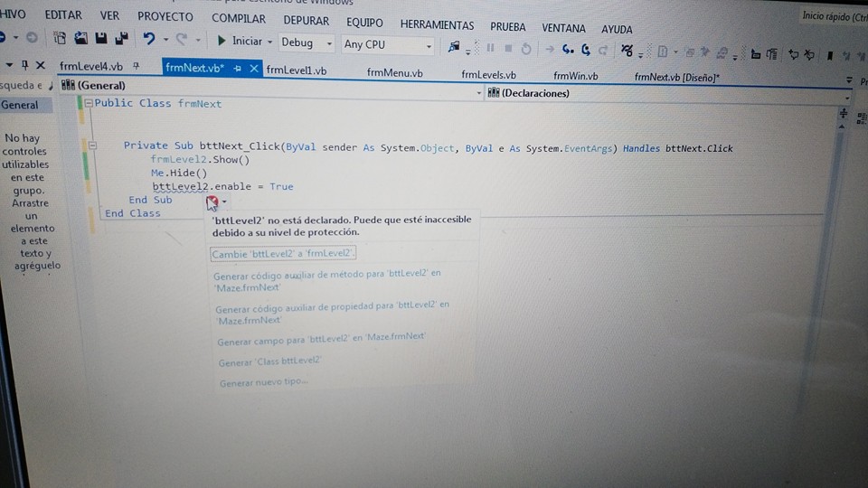Toggle pin on frmNext.vb tab

(238, 69)
